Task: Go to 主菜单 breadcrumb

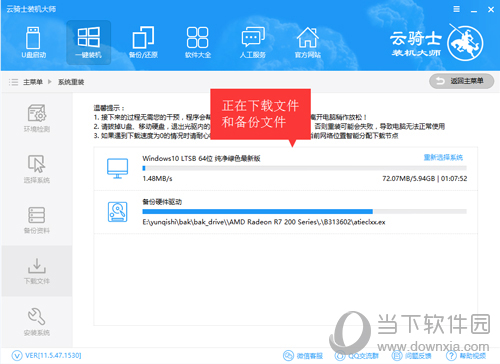Action: tap(33, 82)
